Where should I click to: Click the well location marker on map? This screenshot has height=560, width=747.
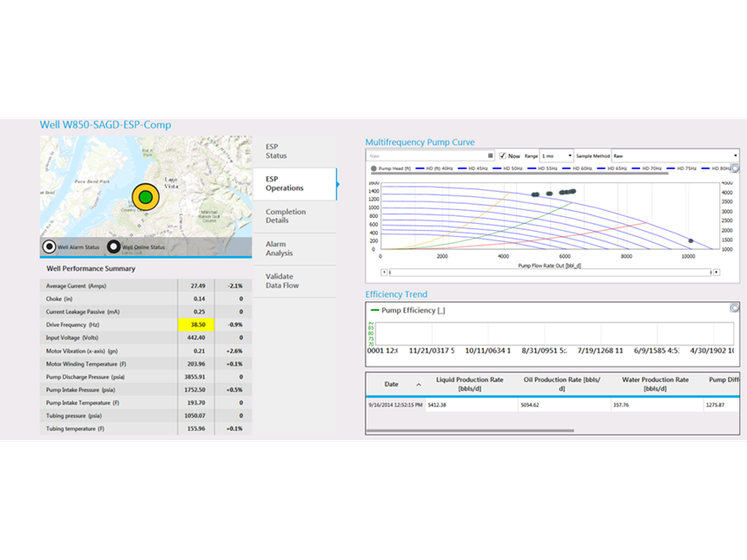[145, 197]
